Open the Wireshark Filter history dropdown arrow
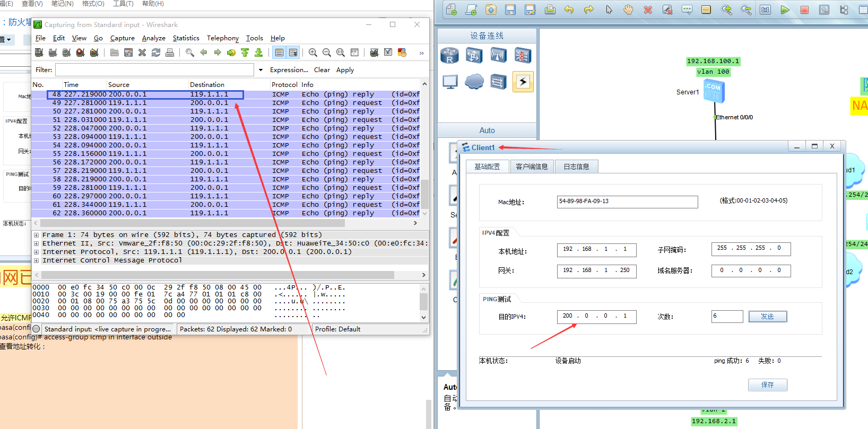The image size is (868, 429). (x=261, y=70)
